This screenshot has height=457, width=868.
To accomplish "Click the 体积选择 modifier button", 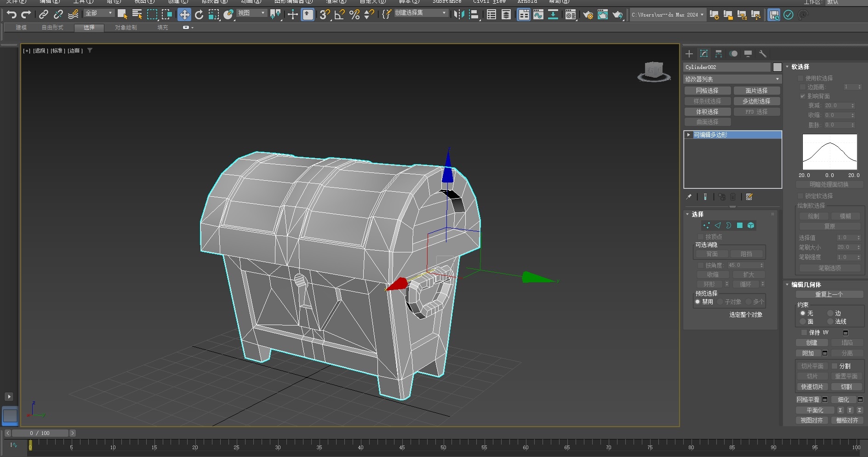I will [707, 112].
